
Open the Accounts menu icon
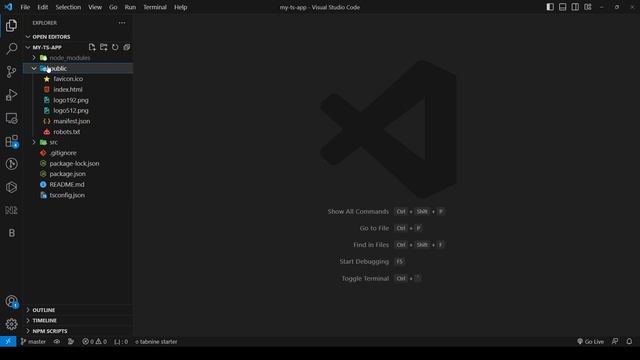coord(11,302)
